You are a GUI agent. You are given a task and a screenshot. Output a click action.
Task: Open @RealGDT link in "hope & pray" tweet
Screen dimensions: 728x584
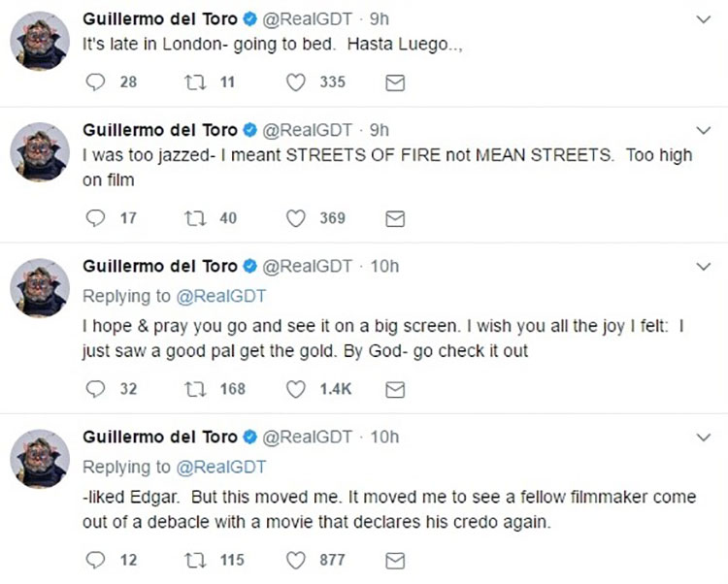221,296
